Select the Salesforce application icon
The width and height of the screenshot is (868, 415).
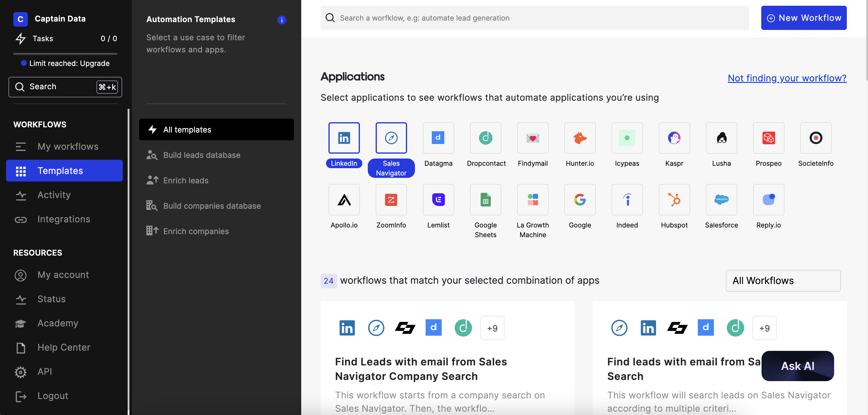coord(721,199)
